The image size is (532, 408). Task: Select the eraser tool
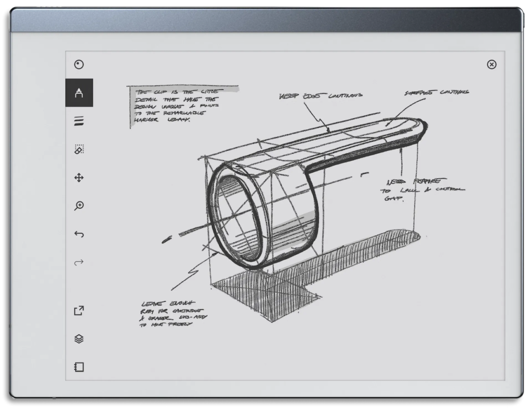[79, 149]
